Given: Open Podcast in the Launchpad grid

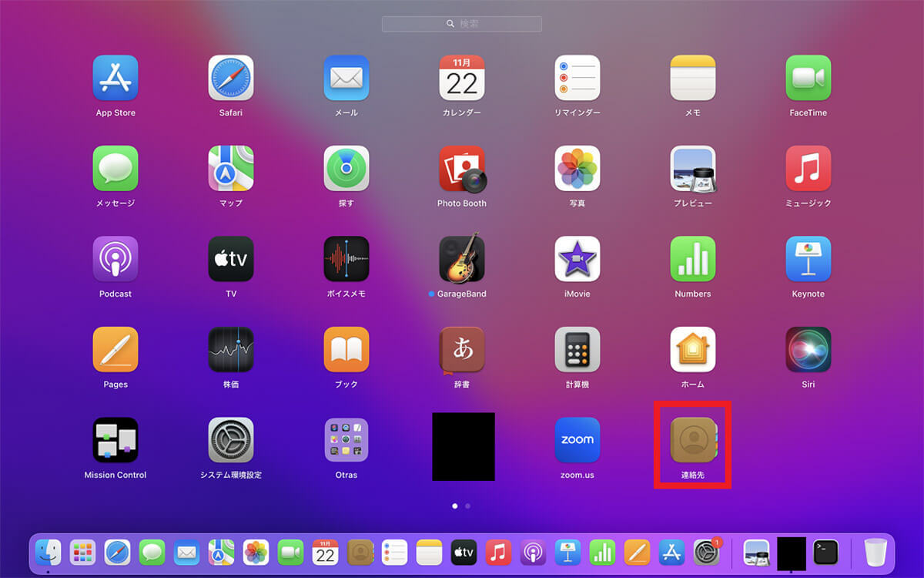Looking at the screenshot, I should click(115, 259).
